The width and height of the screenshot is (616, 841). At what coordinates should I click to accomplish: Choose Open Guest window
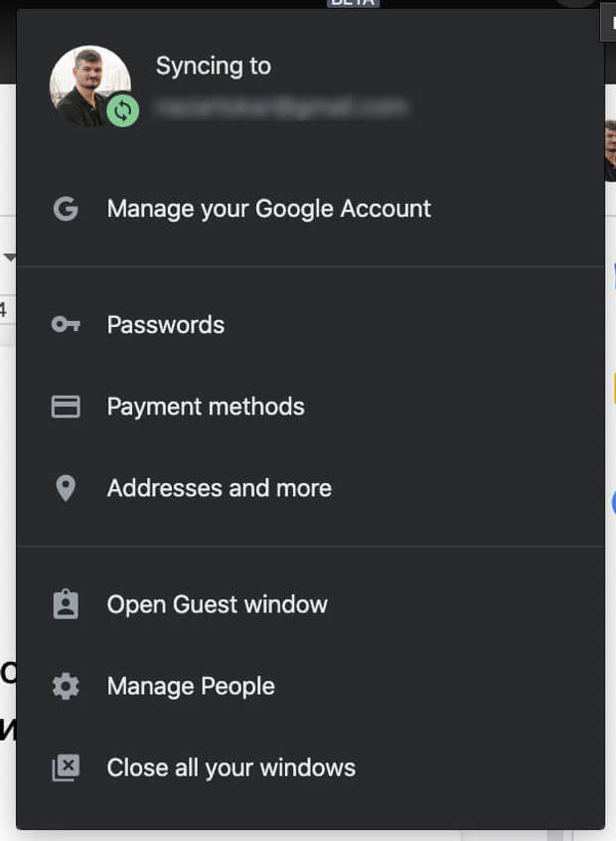click(218, 604)
